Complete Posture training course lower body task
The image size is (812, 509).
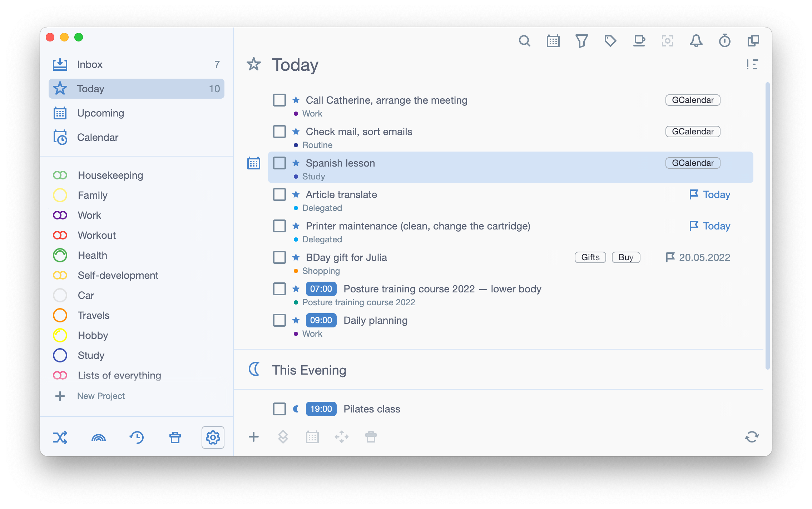coord(279,289)
